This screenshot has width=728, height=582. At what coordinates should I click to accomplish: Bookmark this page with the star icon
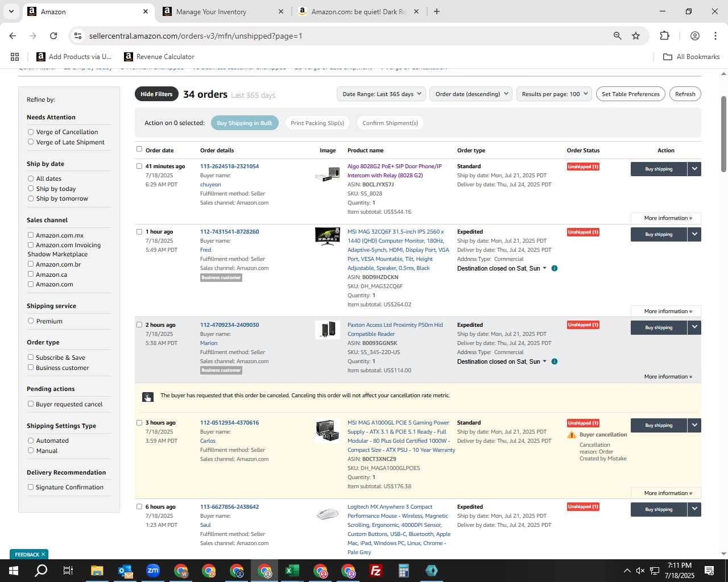[x=636, y=36]
